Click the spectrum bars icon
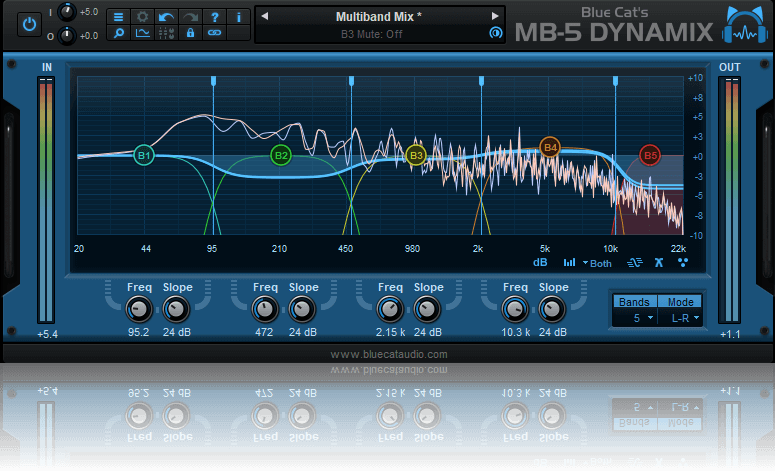The height and width of the screenshot is (471, 775). pyautogui.click(x=569, y=263)
